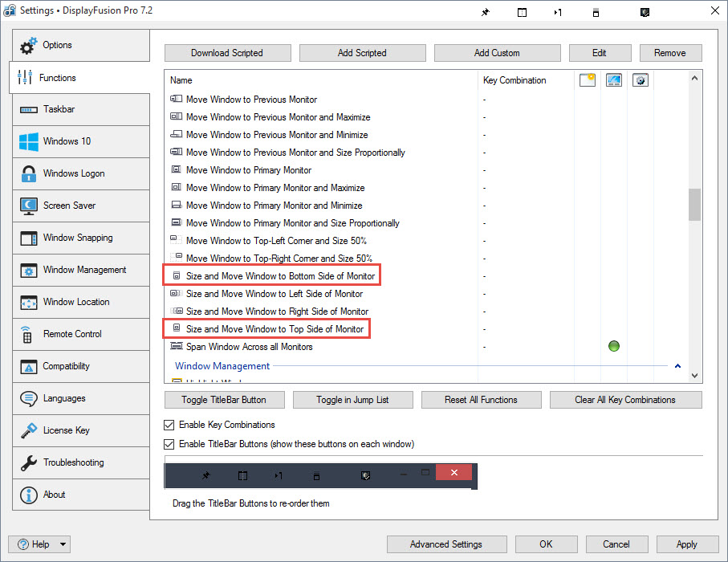Click the License Key icon
Viewport: 728px width, 562px height.
(x=29, y=430)
